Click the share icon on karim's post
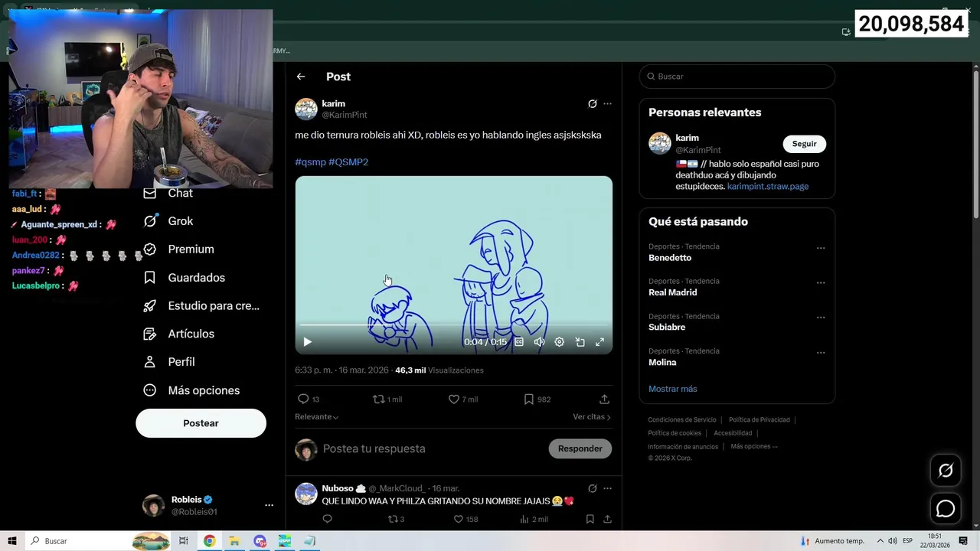The height and width of the screenshot is (551, 980). tap(604, 399)
